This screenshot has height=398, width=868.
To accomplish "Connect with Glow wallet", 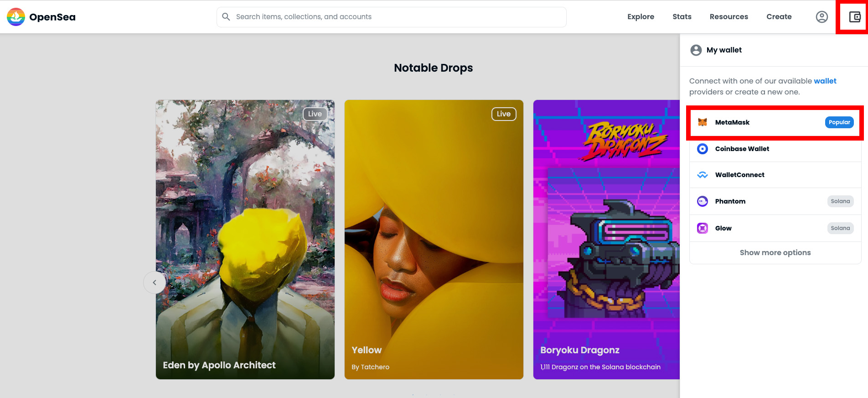I will pyautogui.click(x=775, y=228).
